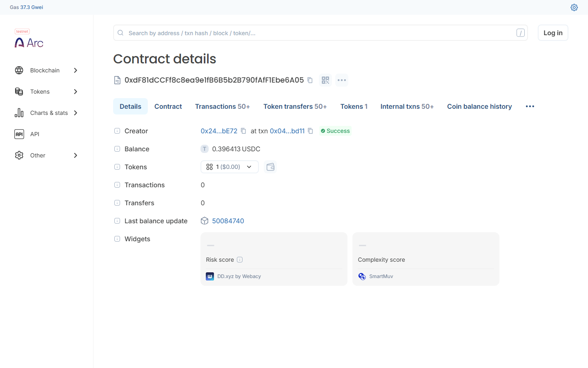Image resolution: width=588 pixels, height=368 pixels.
Task: Show more tabs via the ellipsis
Action: click(530, 106)
